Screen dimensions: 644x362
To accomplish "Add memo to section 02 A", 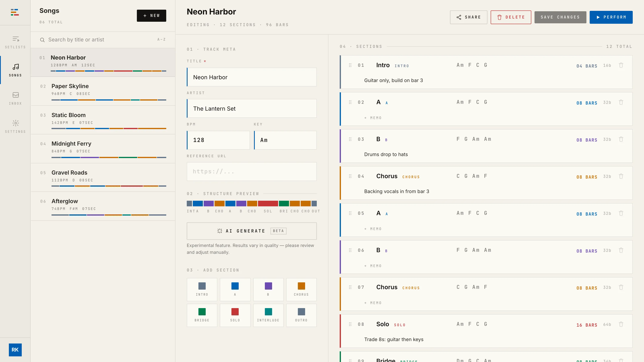I will coord(373,118).
